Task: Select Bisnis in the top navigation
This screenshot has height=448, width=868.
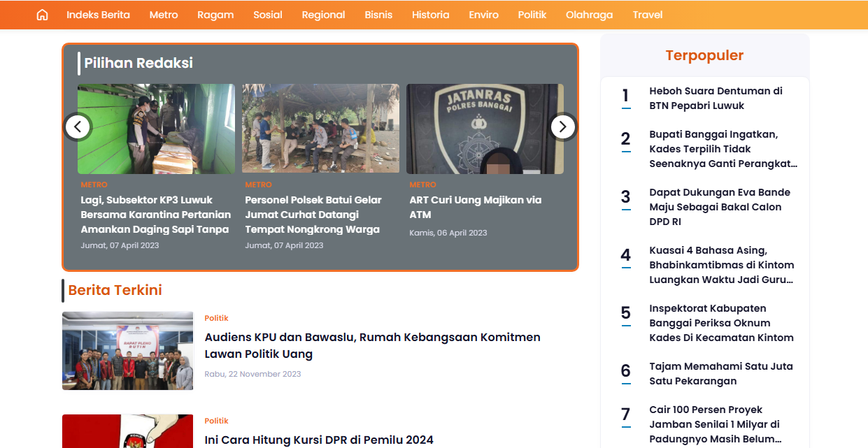Action: (x=378, y=15)
